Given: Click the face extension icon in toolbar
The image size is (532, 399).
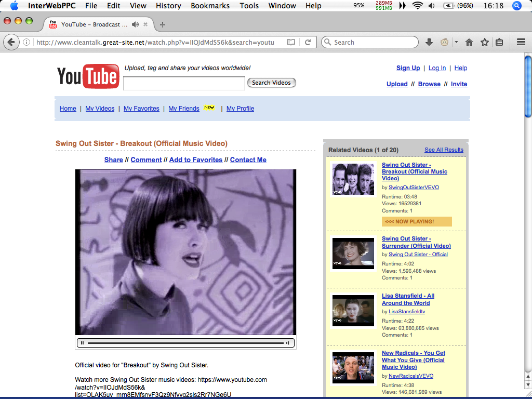Looking at the screenshot, I should 445,42.
